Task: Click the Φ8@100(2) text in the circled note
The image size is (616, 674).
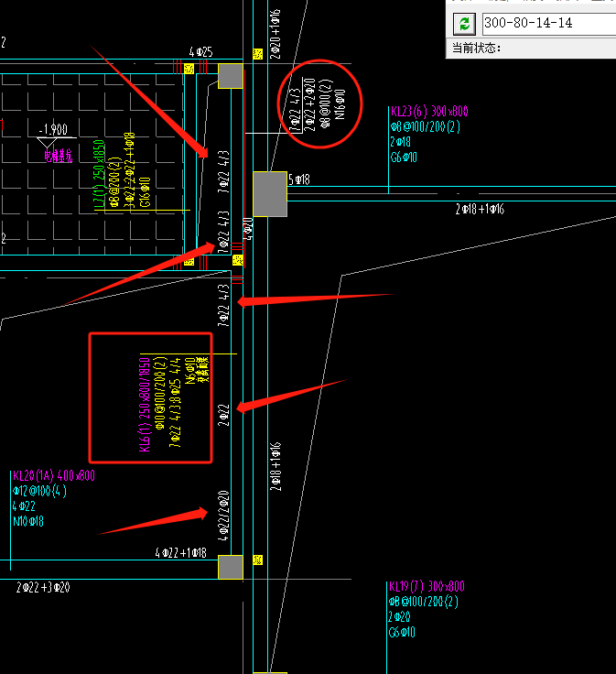Action: pyautogui.click(x=325, y=103)
